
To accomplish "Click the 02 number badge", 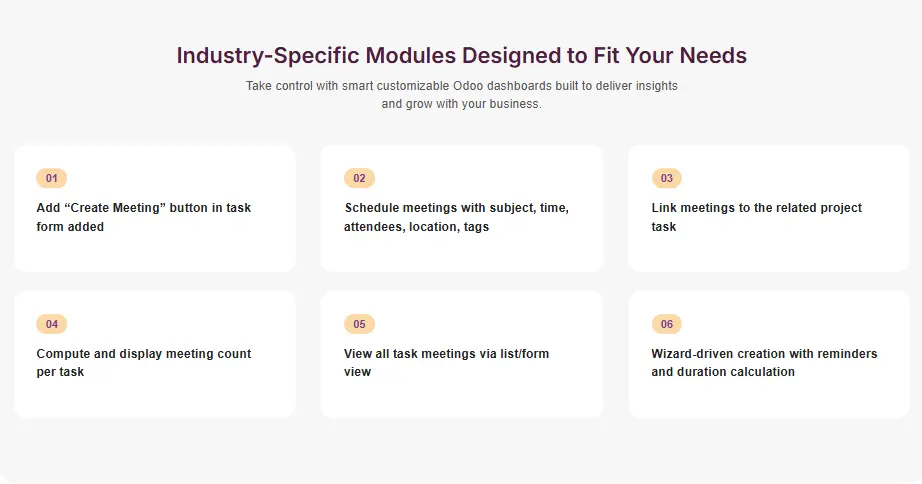I will coord(359,178).
